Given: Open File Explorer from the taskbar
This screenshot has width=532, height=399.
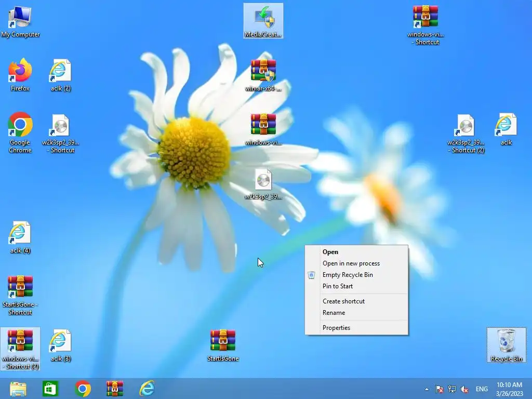Looking at the screenshot, I should pyautogui.click(x=18, y=389).
